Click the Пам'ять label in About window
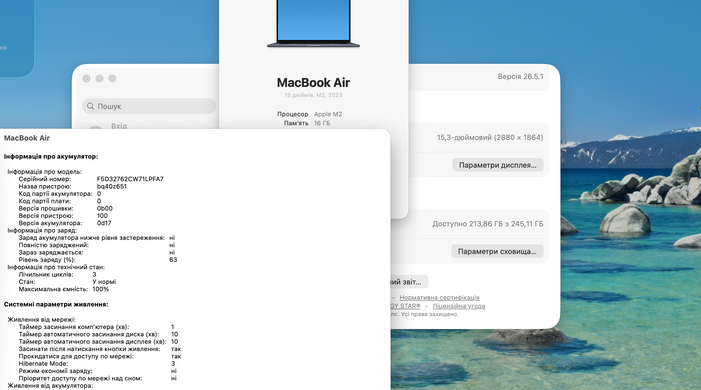This screenshot has width=701, height=390. tap(296, 123)
